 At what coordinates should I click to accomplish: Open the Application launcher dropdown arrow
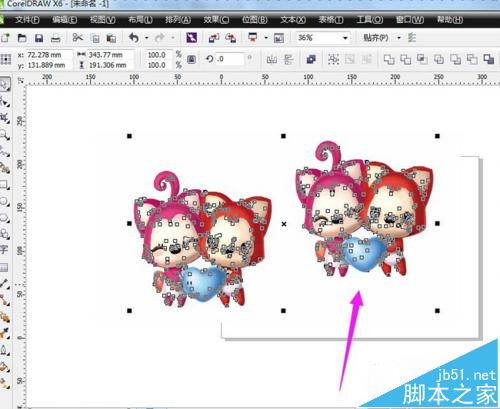pos(266,38)
